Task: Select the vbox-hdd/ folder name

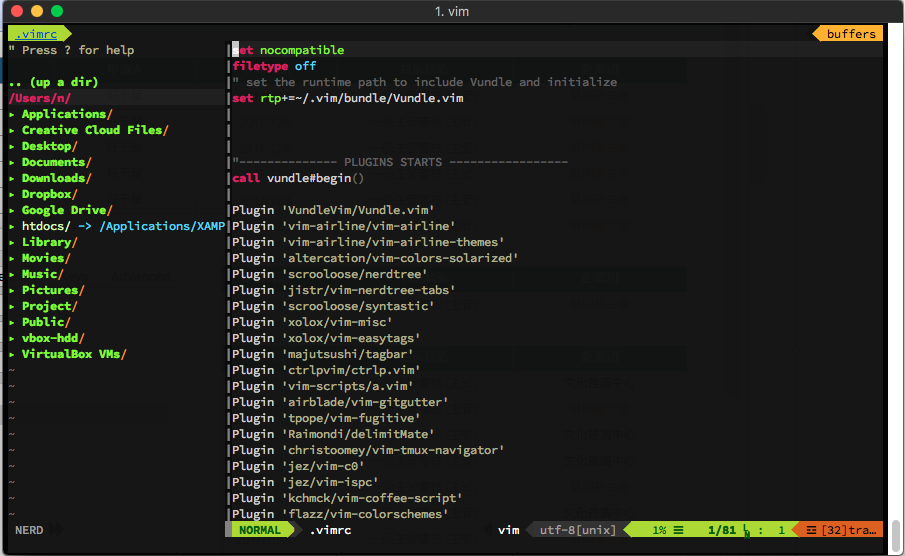Action: [53, 338]
